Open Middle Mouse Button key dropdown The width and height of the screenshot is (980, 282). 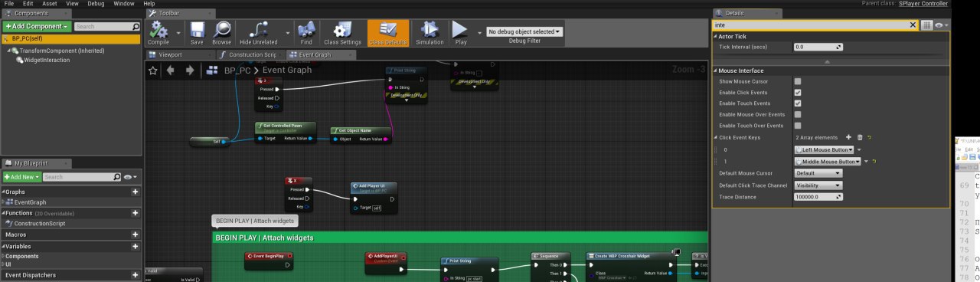click(828, 162)
